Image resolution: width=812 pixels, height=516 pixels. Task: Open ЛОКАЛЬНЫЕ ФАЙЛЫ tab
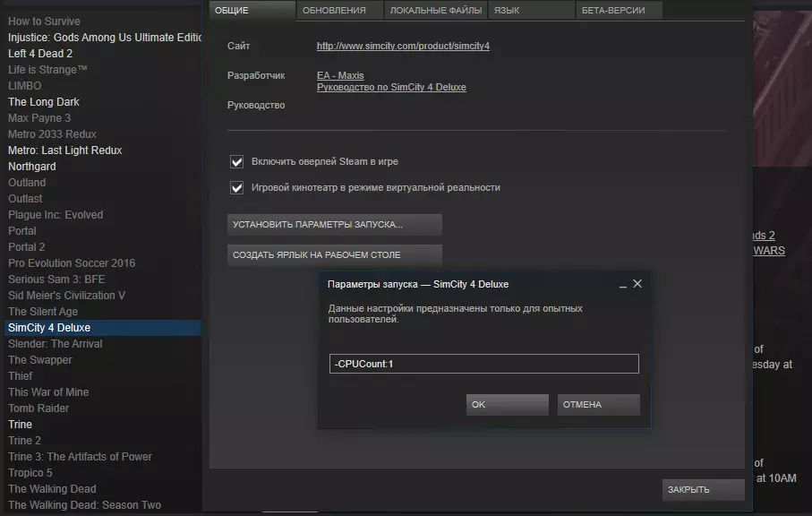tap(435, 11)
